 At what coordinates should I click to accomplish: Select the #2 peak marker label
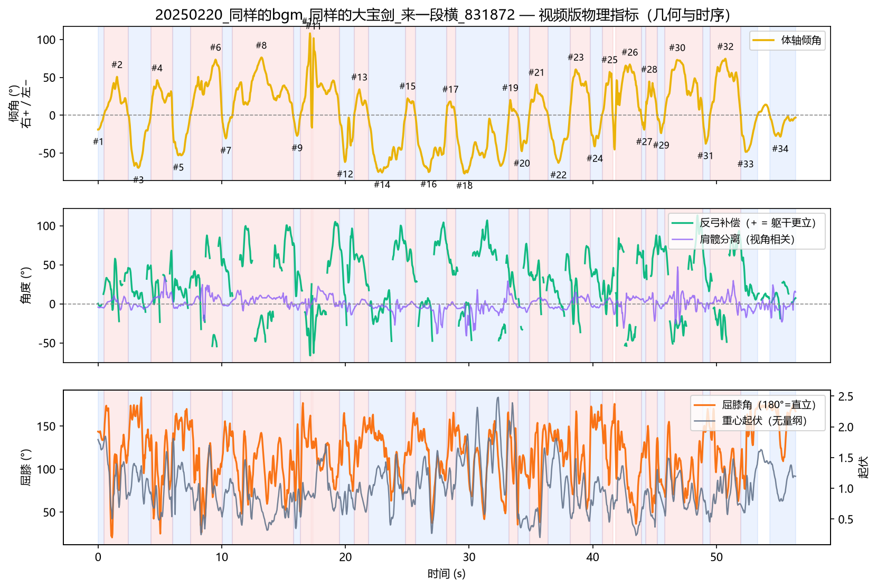[117, 64]
